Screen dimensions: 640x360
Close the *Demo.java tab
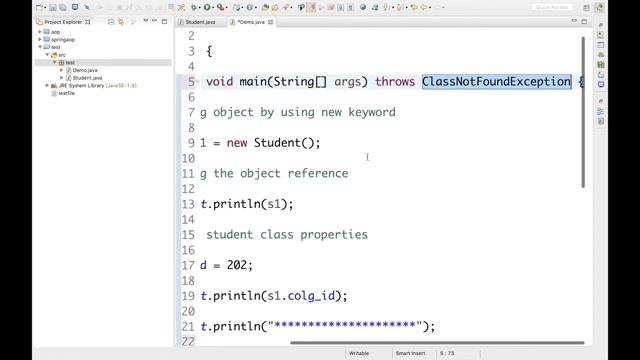[271, 22]
